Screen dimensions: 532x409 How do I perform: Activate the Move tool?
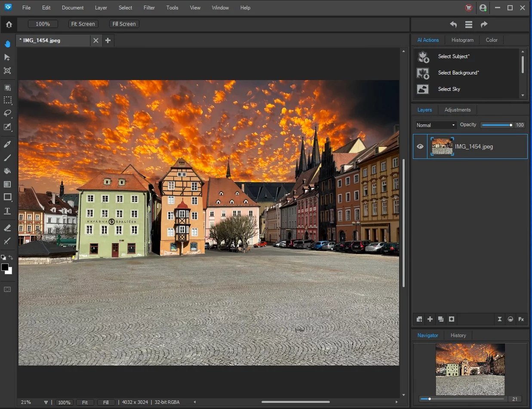(x=7, y=57)
